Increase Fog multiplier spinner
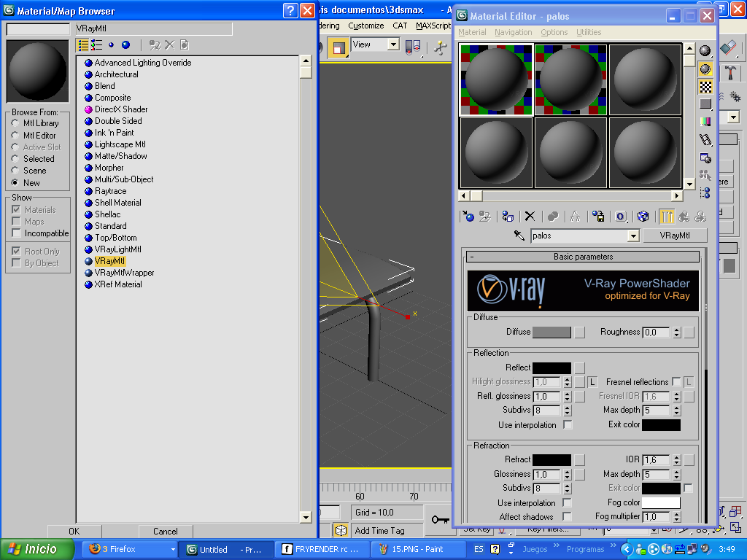747x560 pixels. (x=676, y=514)
